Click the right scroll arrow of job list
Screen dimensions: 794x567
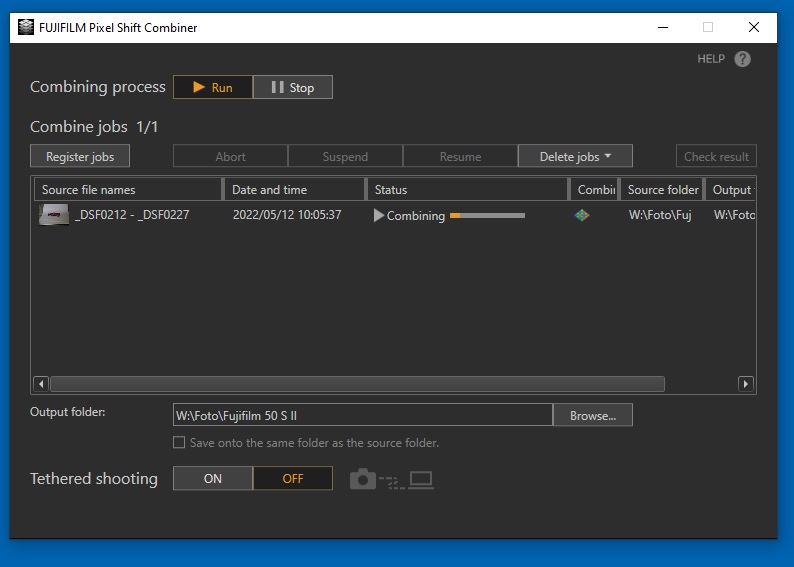pos(745,384)
